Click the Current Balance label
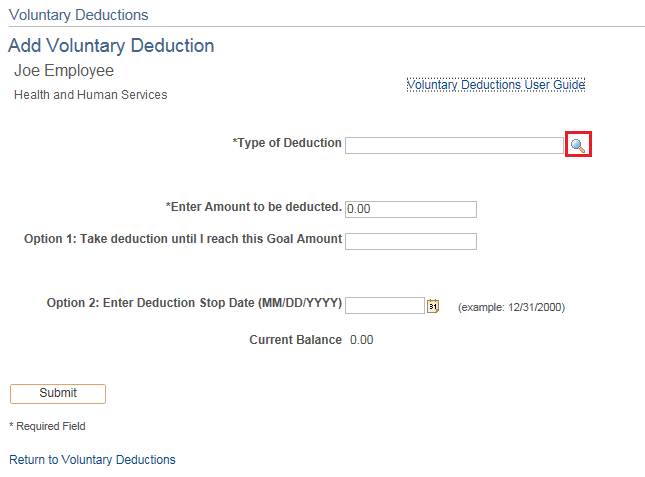Image resolution: width=645 pixels, height=477 pixels. pos(295,340)
